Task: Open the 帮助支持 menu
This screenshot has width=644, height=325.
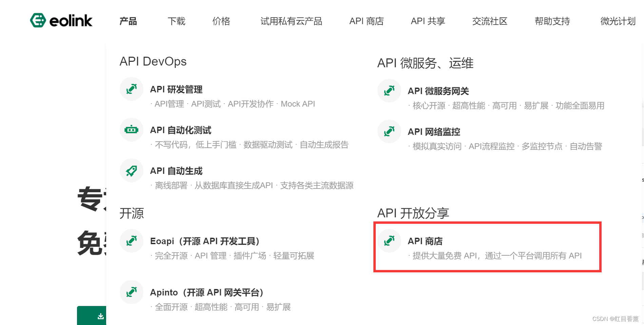Action: coord(552,21)
